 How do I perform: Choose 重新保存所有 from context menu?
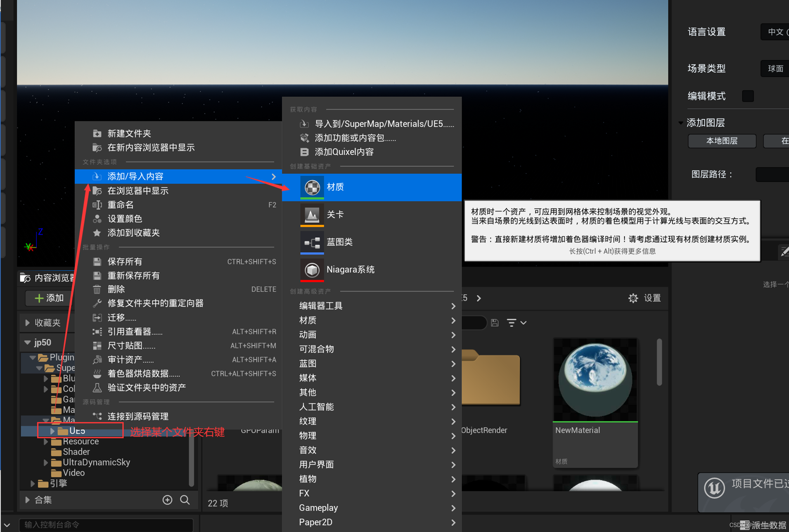point(178,276)
